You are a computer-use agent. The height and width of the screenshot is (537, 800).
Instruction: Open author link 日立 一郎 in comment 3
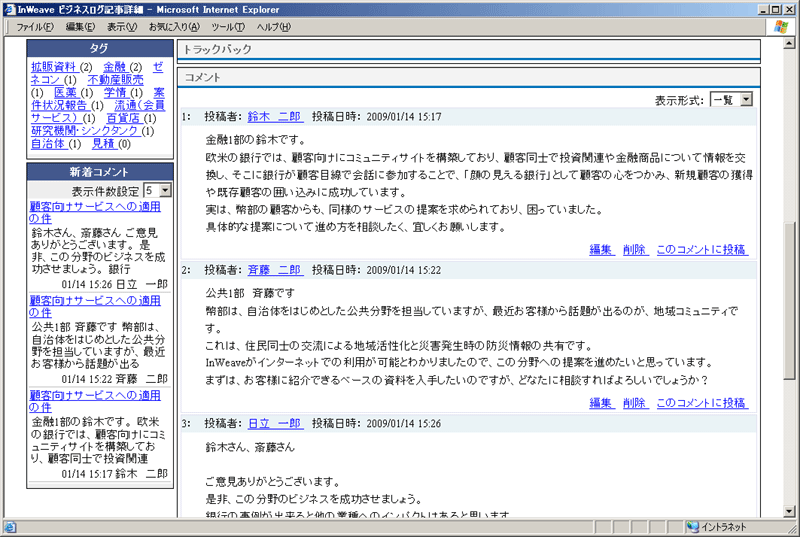click(273, 424)
